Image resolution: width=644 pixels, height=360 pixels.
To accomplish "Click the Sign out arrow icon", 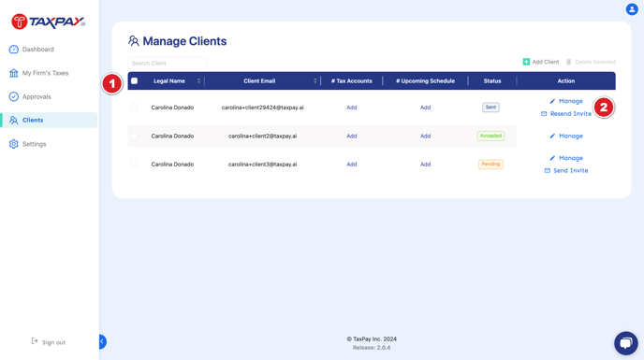I will point(35,341).
